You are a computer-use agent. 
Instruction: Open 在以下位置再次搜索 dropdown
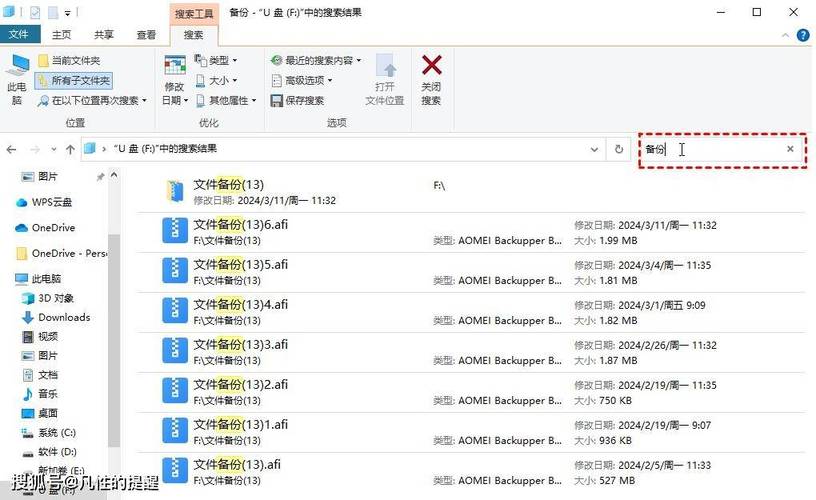coord(92,100)
